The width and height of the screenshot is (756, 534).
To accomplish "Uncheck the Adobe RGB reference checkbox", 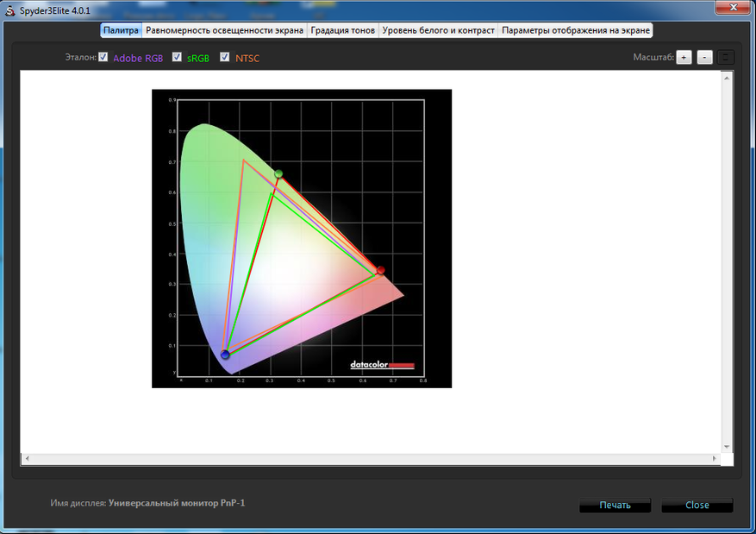I will pyautogui.click(x=103, y=57).
